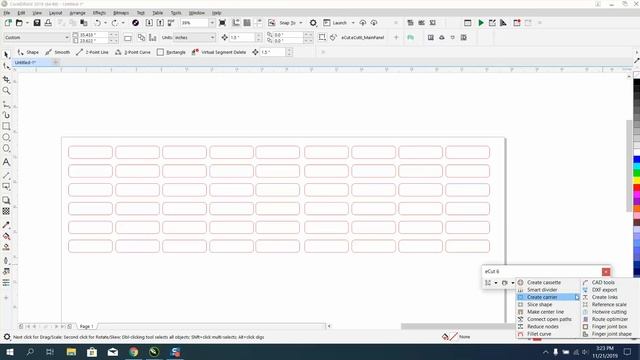Click the Rectangle mode button in property bar

[171, 52]
